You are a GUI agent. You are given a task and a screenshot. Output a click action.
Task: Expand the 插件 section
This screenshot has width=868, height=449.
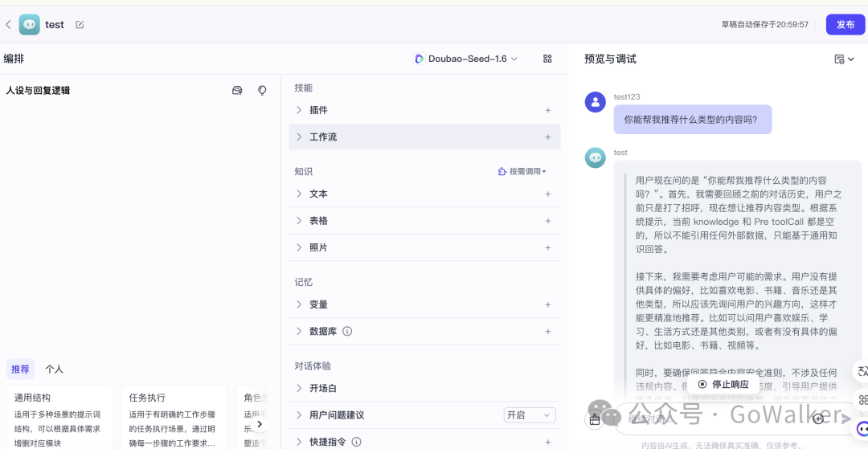pos(299,110)
